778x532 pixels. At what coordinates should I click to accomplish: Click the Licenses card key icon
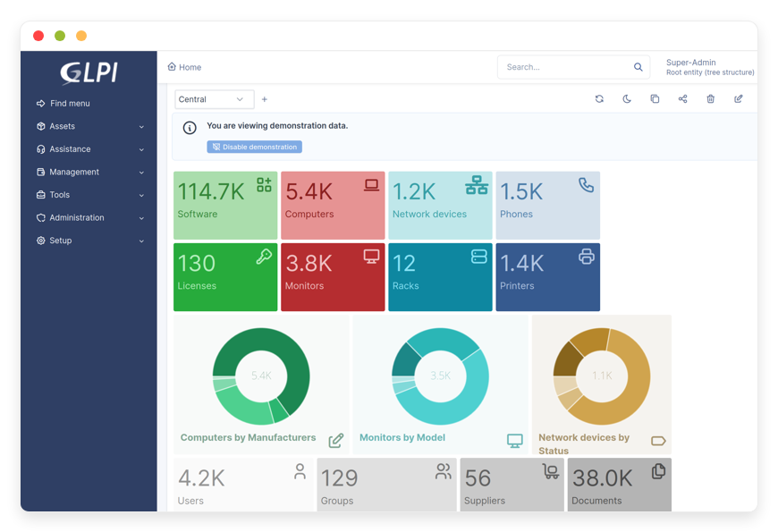click(264, 257)
